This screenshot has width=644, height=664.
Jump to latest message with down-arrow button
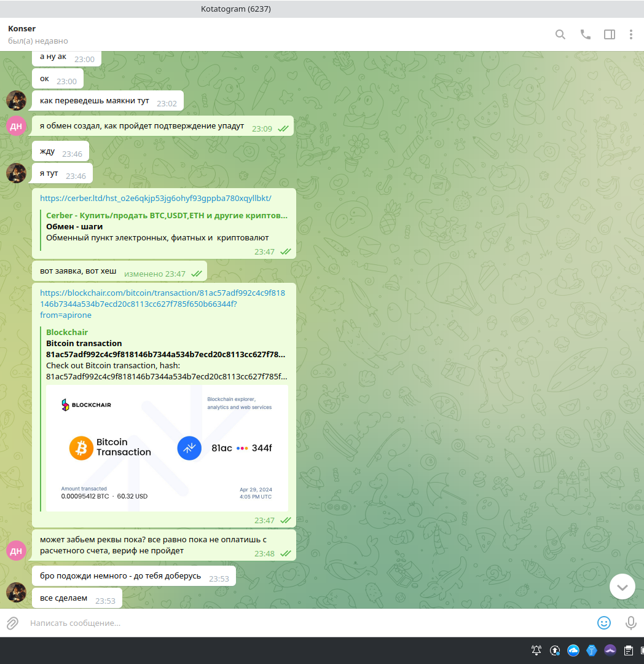[x=622, y=587]
